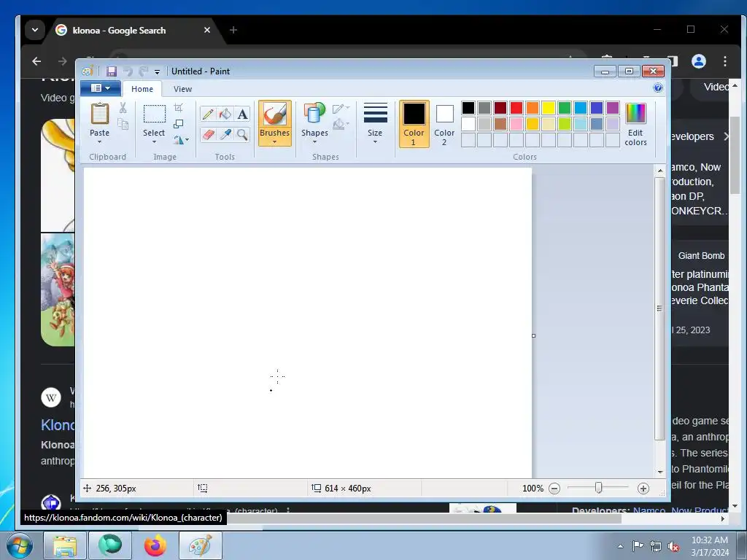Open Windows Start button
Screen dimensions: 747x560
pos(19,545)
